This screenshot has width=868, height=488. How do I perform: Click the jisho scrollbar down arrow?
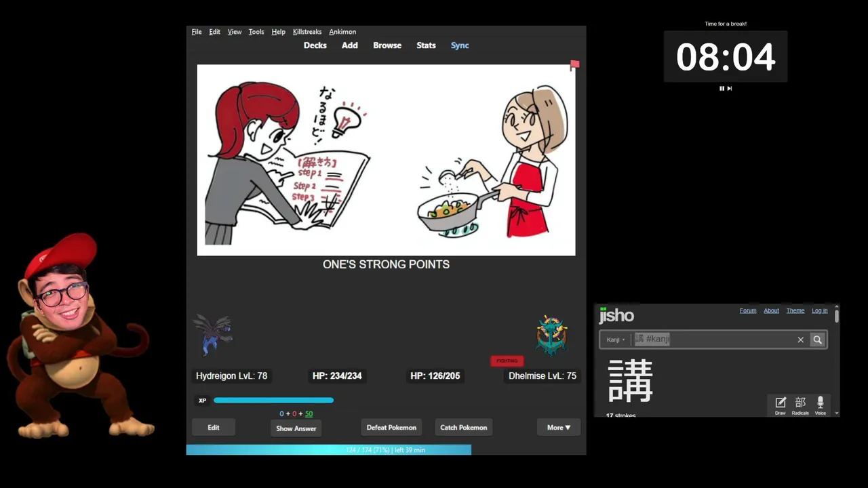pyautogui.click(x=837, y=413)
